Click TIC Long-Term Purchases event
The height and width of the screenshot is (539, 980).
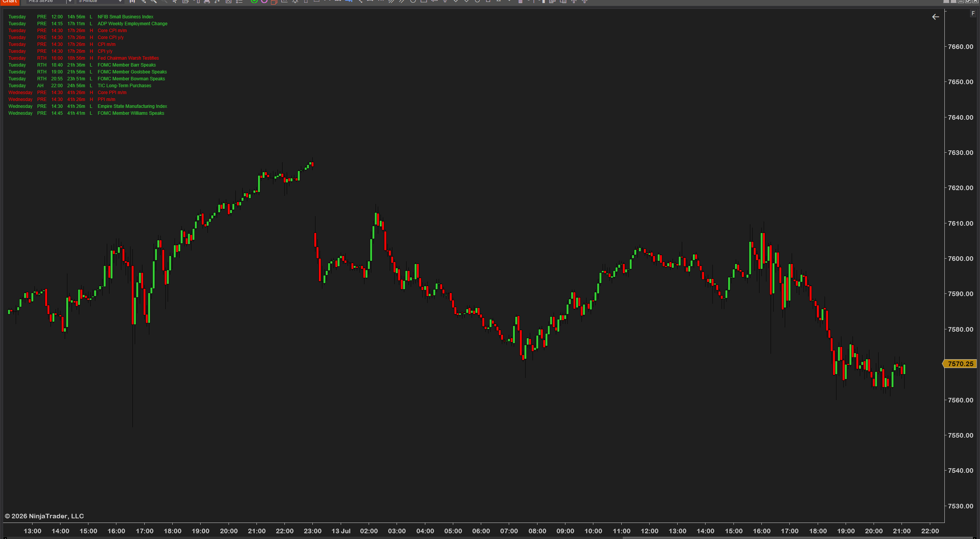coord(80,86)
